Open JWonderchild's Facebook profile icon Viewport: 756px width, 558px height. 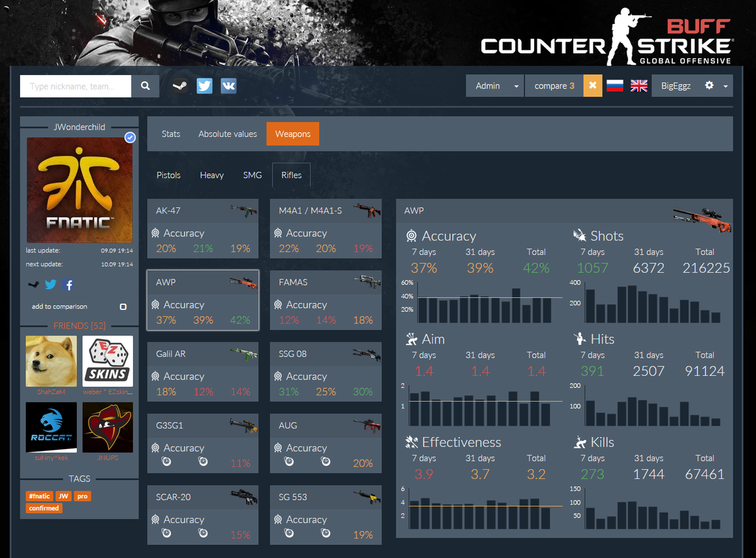(69, 285)
